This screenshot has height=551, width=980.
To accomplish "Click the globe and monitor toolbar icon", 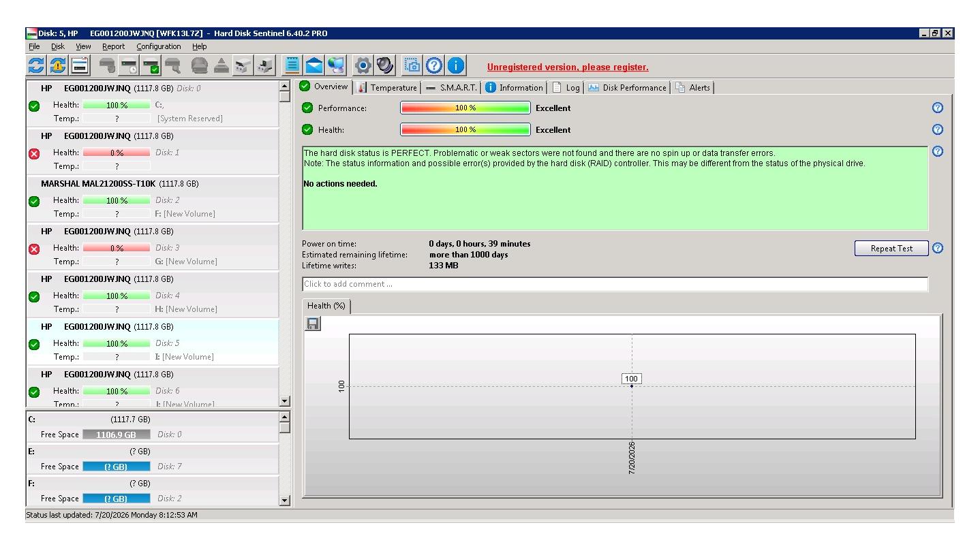I will pos(337,65).
